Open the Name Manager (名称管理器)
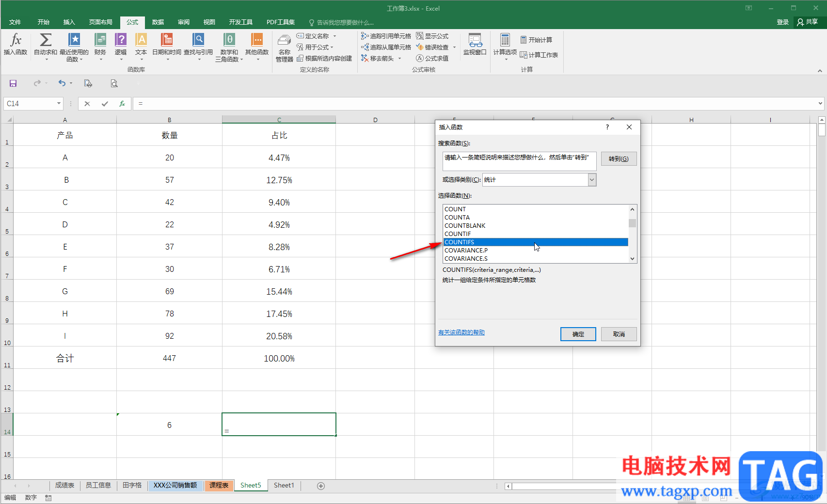 tap(285, 47)
